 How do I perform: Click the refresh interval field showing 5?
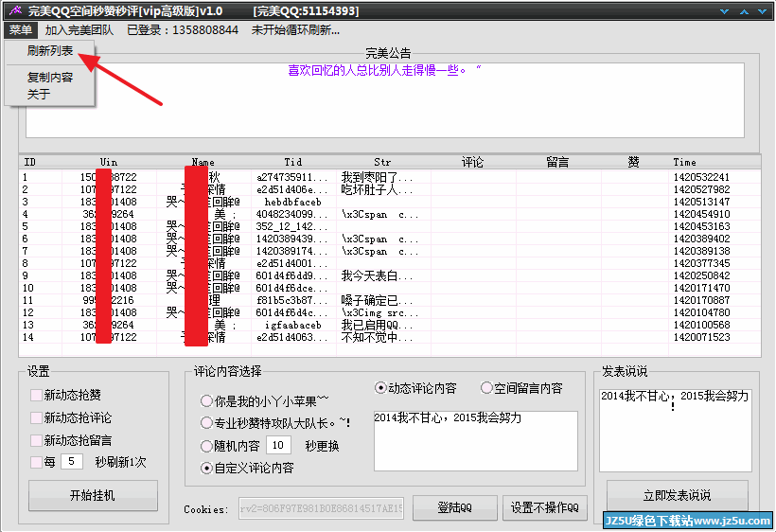coord(72,462)
